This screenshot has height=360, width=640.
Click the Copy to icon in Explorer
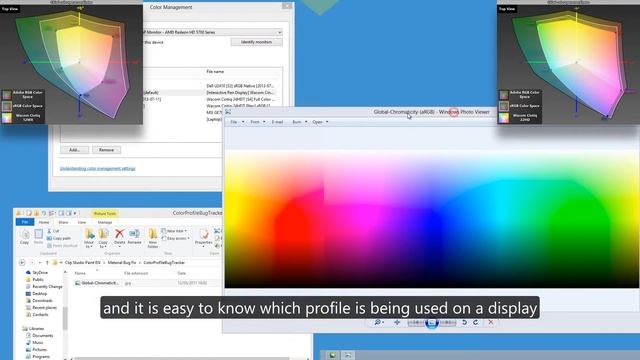point(103,238)
